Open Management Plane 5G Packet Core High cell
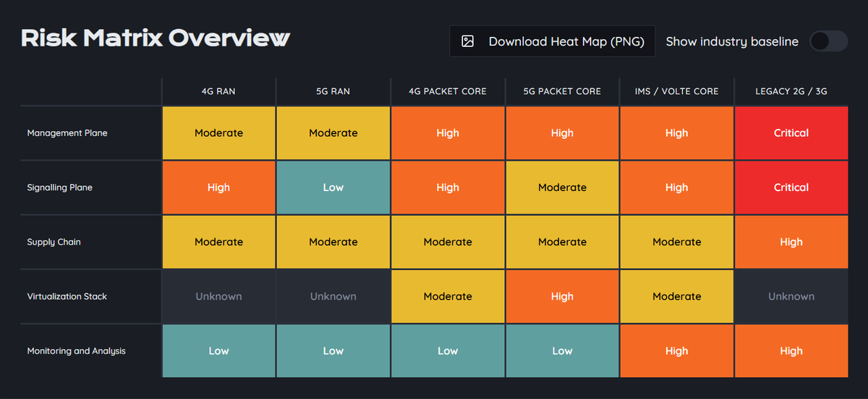 tap(562, 133)
